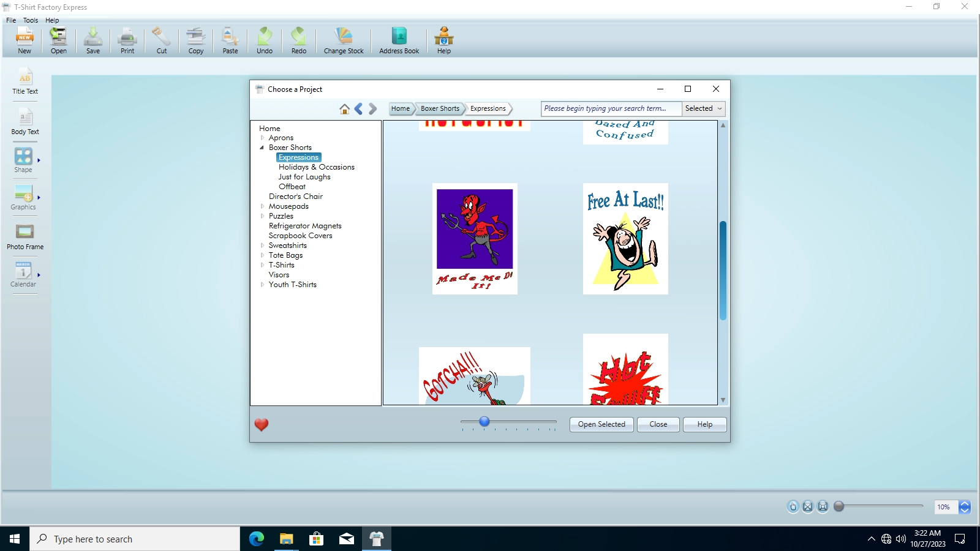This screenshot has height=551, width=980.
Task: Expand the Tote Bags tree node
Action: [x=262, y=255]
